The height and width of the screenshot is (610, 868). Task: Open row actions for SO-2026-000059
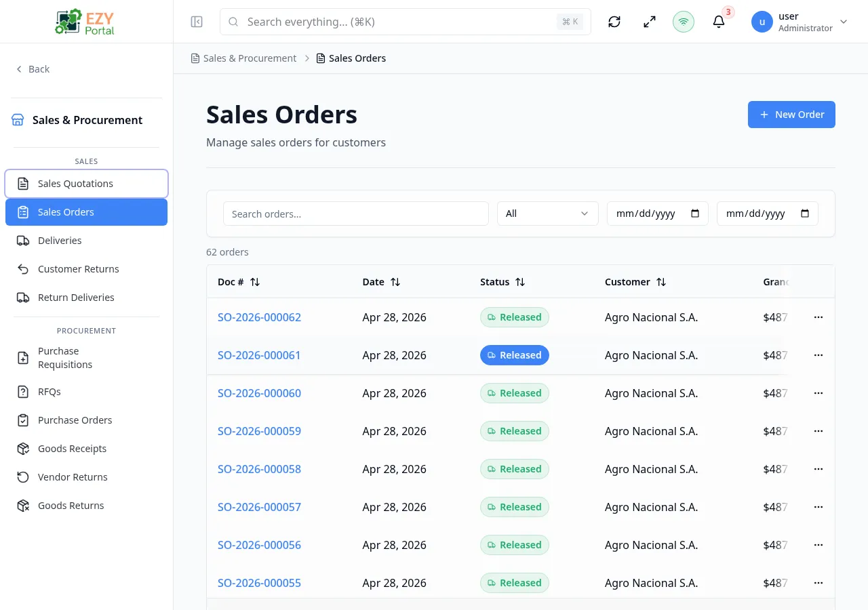point(818,431)
